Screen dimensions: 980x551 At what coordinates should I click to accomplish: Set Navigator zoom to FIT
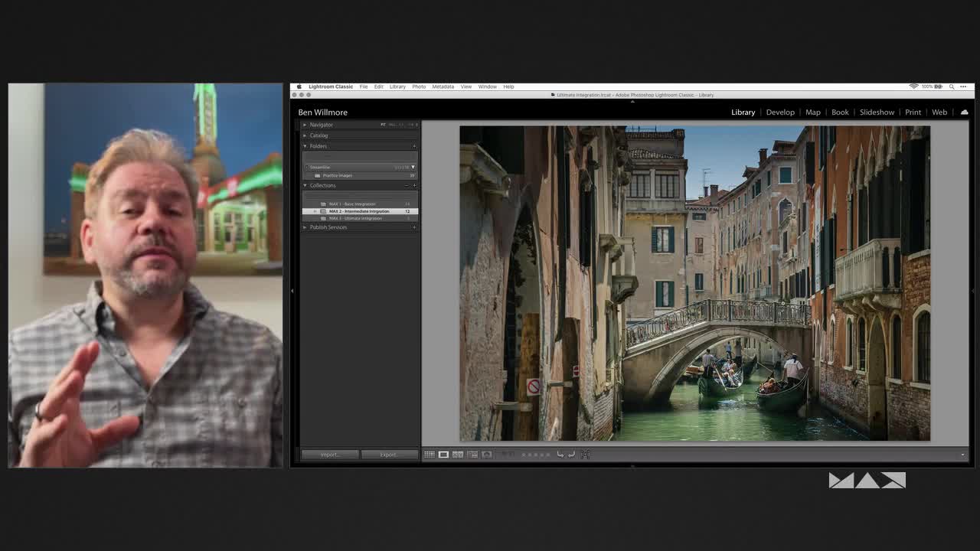click(x=384, y=125)
